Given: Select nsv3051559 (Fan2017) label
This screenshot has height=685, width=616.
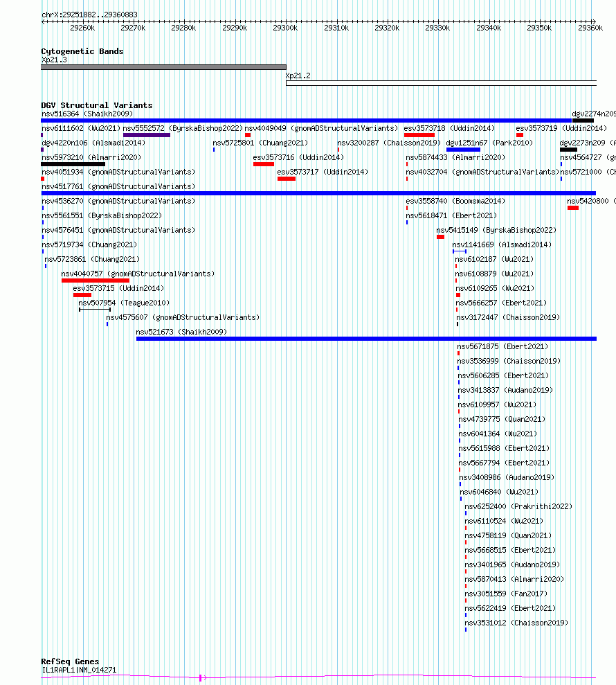Looking at the screenshot, I should (x=506, y=594).
